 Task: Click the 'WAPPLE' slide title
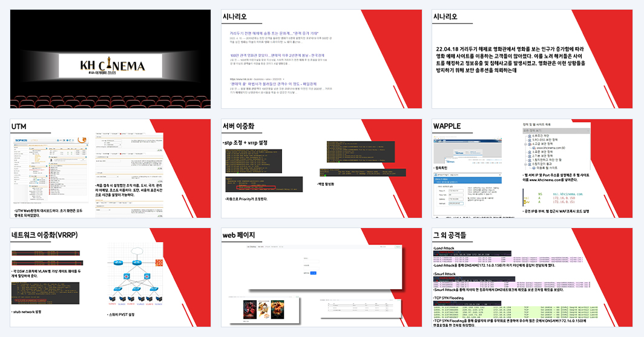tap(447, 126)
